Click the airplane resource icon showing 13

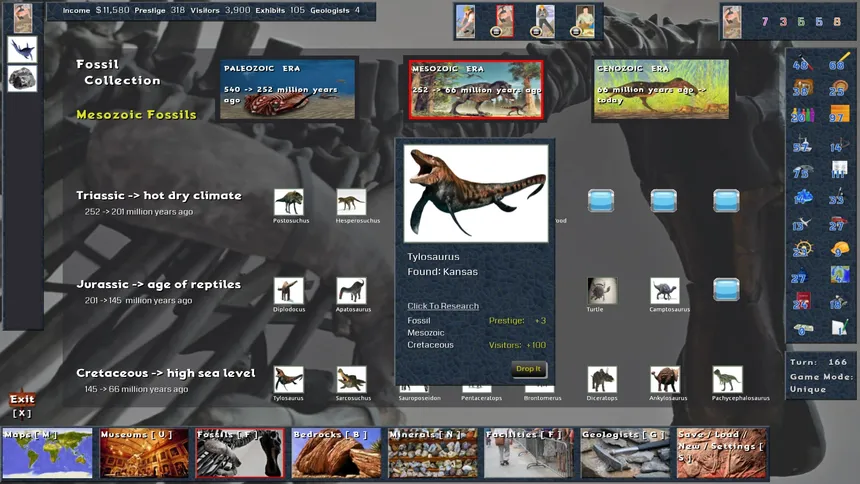coord(802,224)
